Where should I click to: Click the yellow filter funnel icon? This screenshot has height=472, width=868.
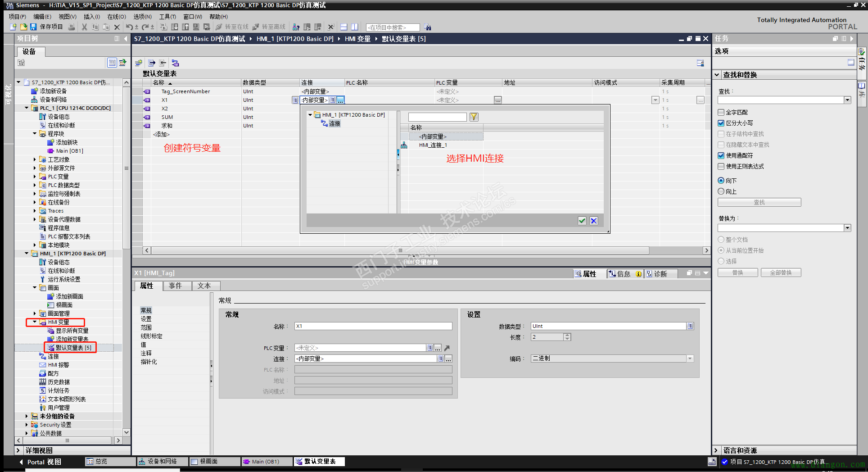click(x=474, y=117)
